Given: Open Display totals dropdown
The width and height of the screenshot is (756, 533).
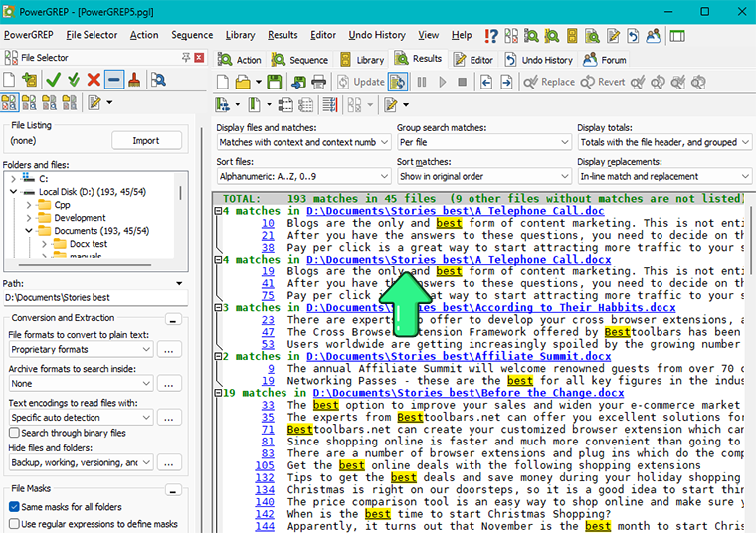Looking at the screenshot, I should point(664,142).
